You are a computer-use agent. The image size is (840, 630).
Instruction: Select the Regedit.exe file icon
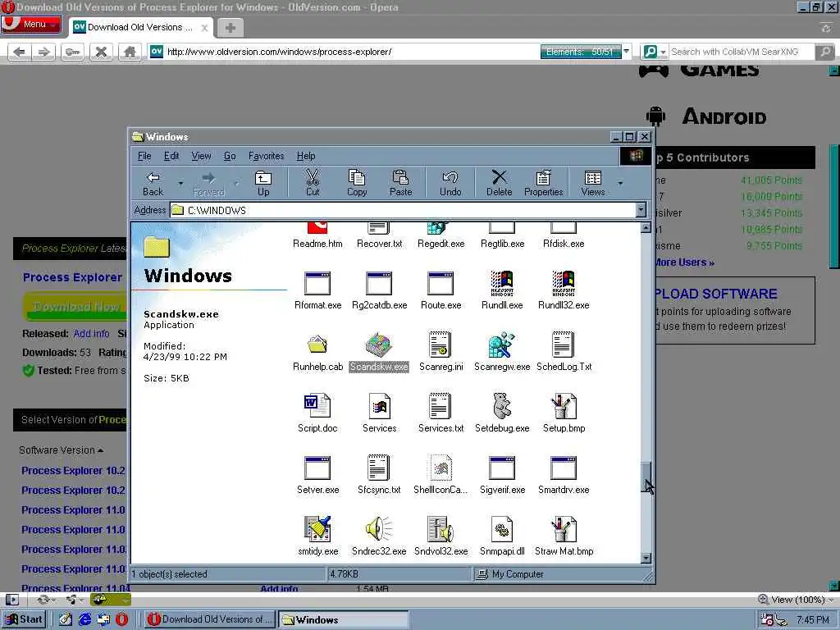(441, 236)
